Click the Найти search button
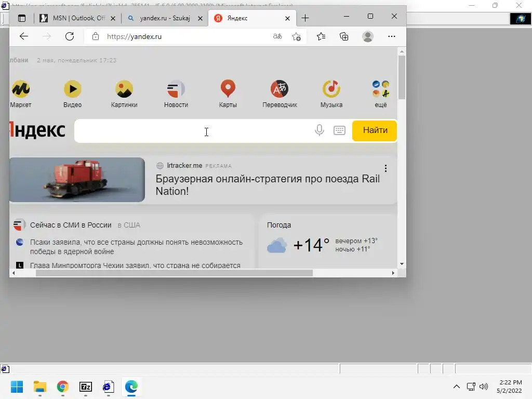The height and width of the screenshot is (399, 532). (x=375, y=130)
